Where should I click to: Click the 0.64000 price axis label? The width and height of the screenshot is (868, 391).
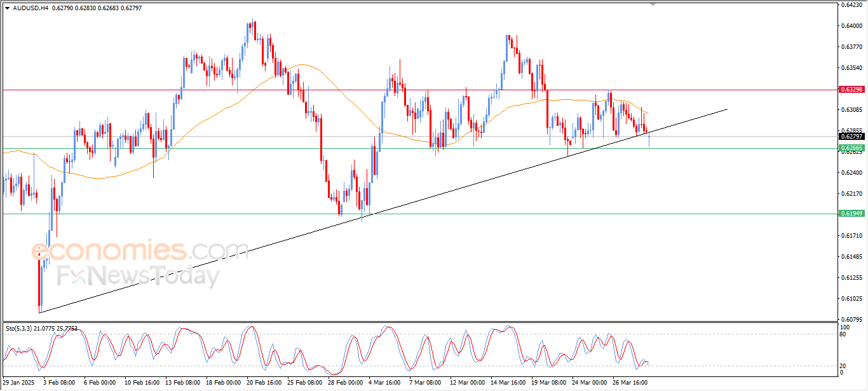pyautogui.click(x=851, y=25)
